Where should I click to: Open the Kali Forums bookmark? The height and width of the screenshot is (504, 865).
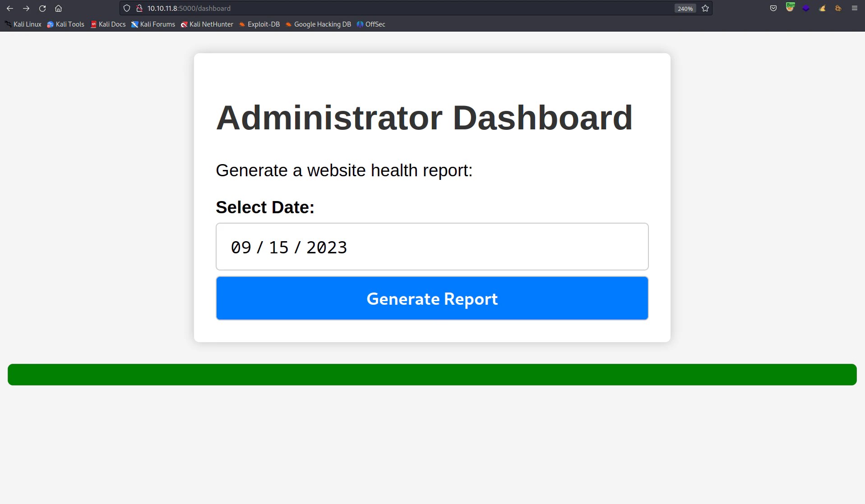[153, 24]
